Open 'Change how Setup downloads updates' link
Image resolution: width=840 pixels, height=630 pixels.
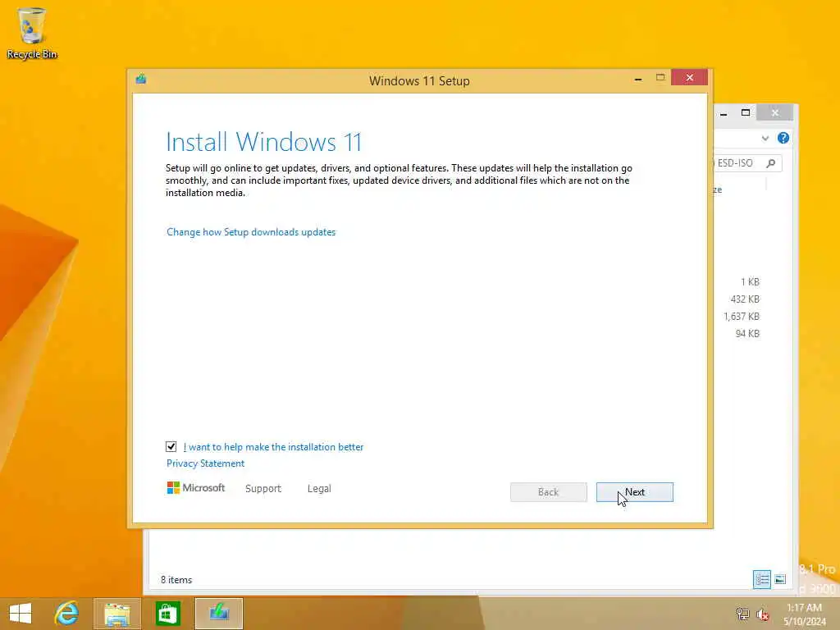(251, 232)
